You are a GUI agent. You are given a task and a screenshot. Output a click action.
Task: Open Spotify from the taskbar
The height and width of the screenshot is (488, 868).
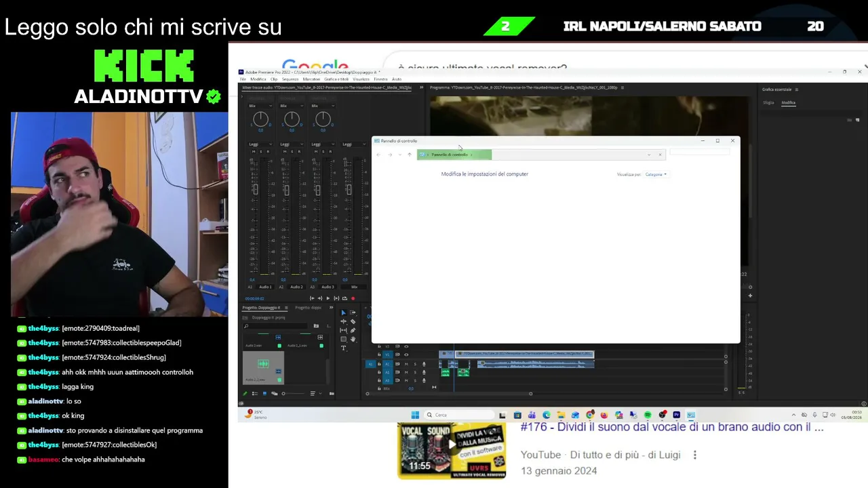coord(648,415)
